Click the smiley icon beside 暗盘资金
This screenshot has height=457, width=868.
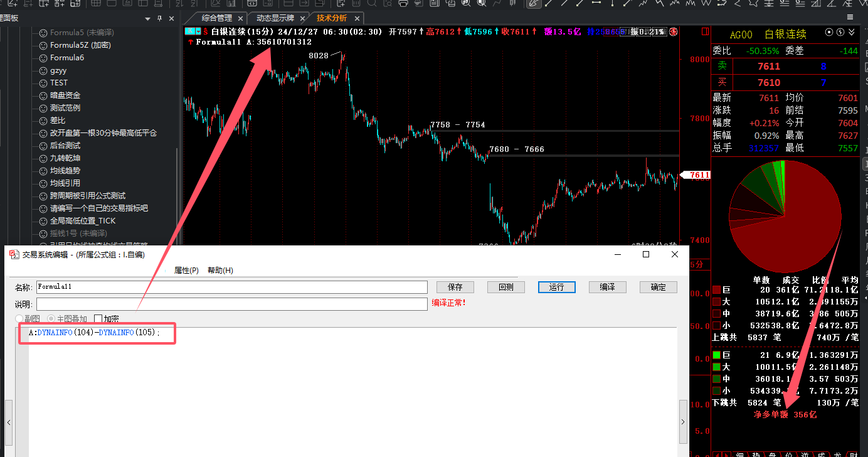tap(43, 95)
